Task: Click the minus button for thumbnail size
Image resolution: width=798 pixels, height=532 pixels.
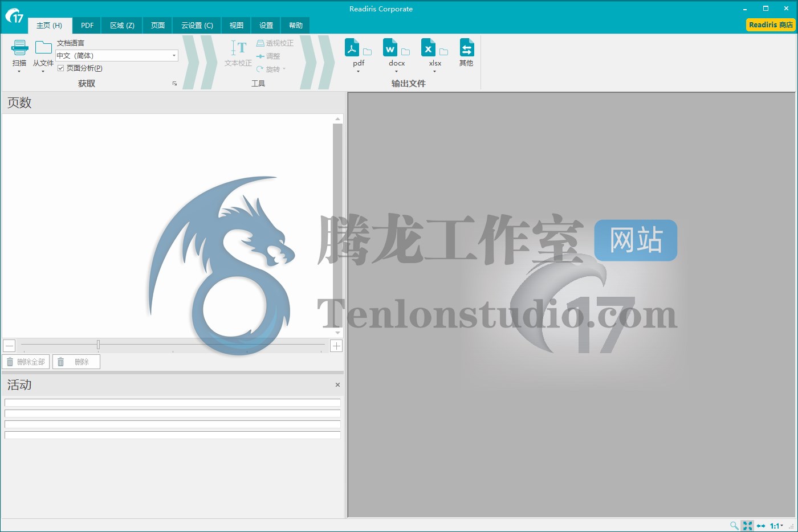Action: 9,346
